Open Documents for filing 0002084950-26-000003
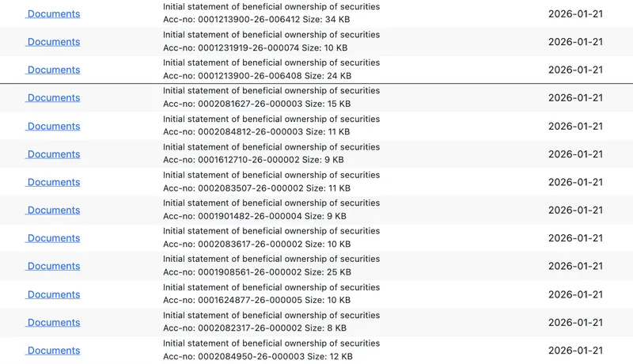Screen dimensions: 633x364 click(x=53, y=351)
